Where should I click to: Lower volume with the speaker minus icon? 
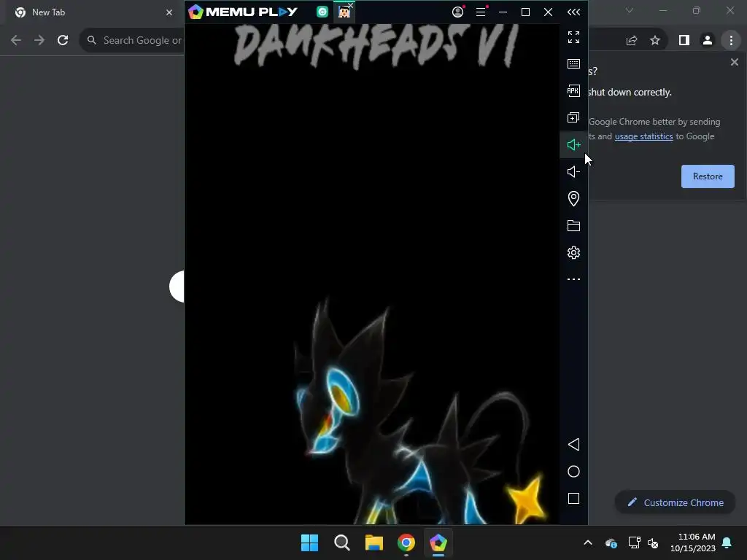(x=573, y=171)
